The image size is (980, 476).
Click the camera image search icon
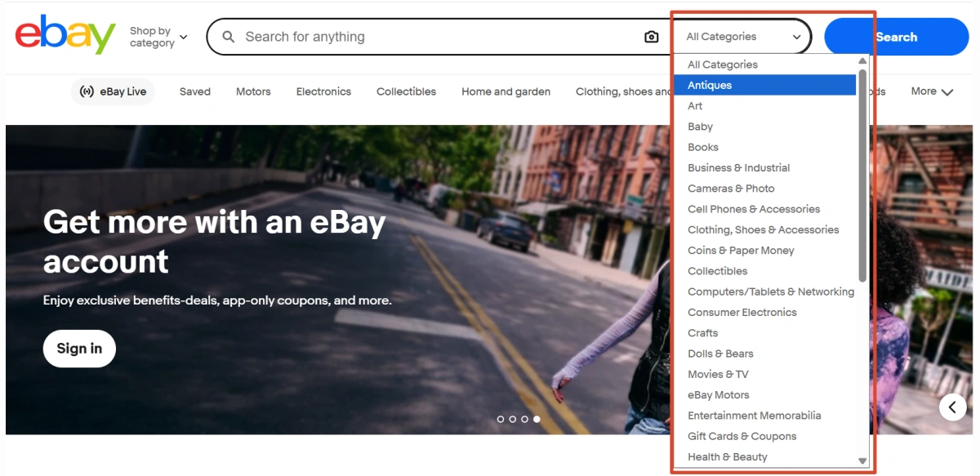[x=651, y=37]
